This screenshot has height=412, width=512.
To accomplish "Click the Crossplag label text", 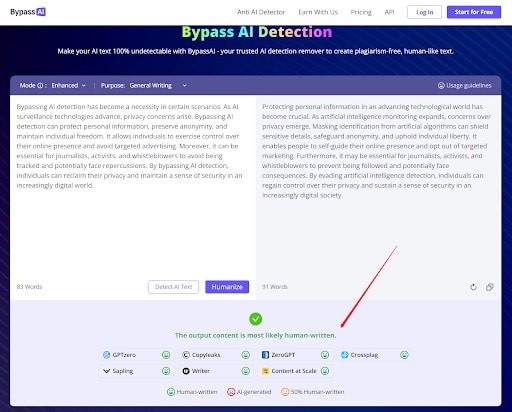I will 364,355.
